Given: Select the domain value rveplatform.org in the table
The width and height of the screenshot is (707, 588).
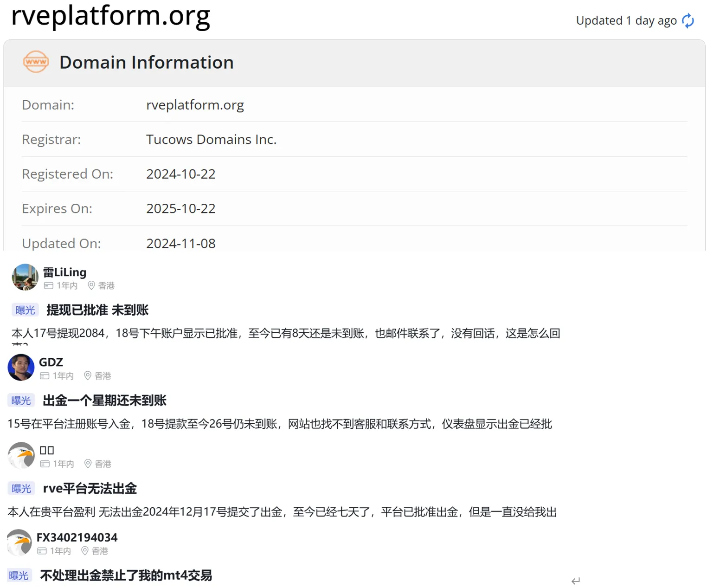Looking at the screenshot, I should pyautogui.click(x=195, y=105).
